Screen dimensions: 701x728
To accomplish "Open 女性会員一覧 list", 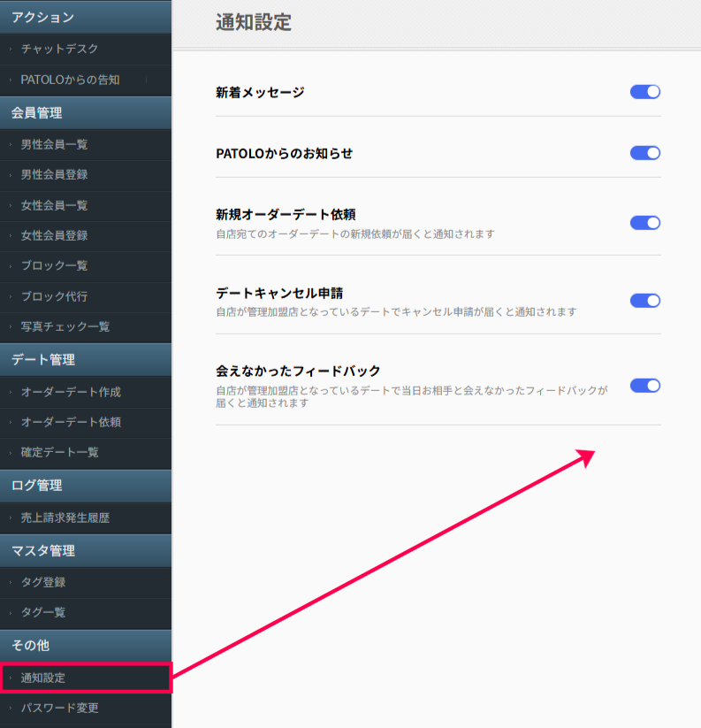I will (x=54, y=205).
